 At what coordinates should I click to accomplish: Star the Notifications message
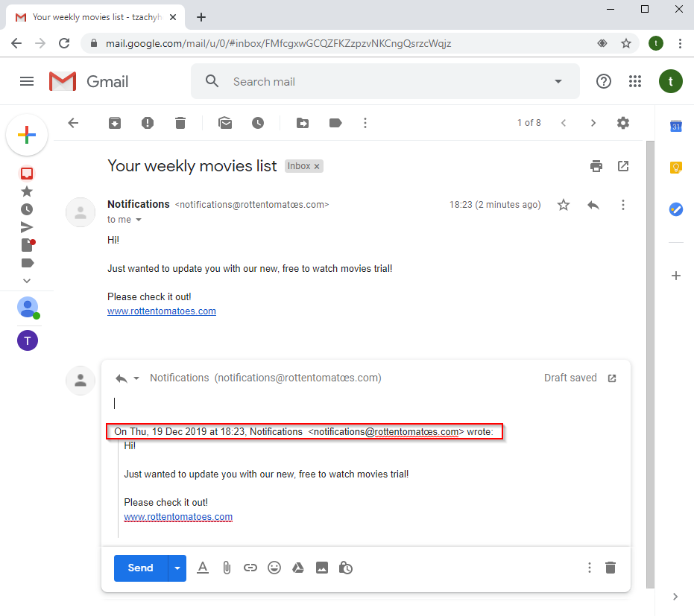[x=564, y=205]
